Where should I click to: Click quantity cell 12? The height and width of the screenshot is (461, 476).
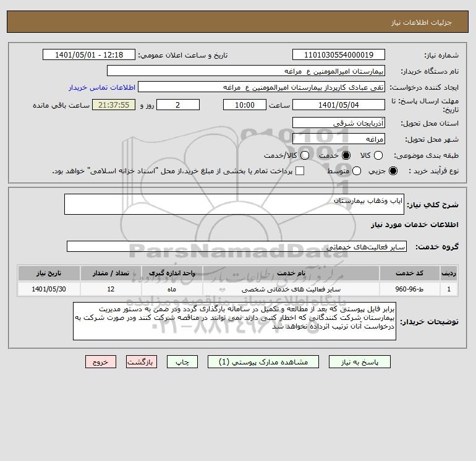[111, 289]
